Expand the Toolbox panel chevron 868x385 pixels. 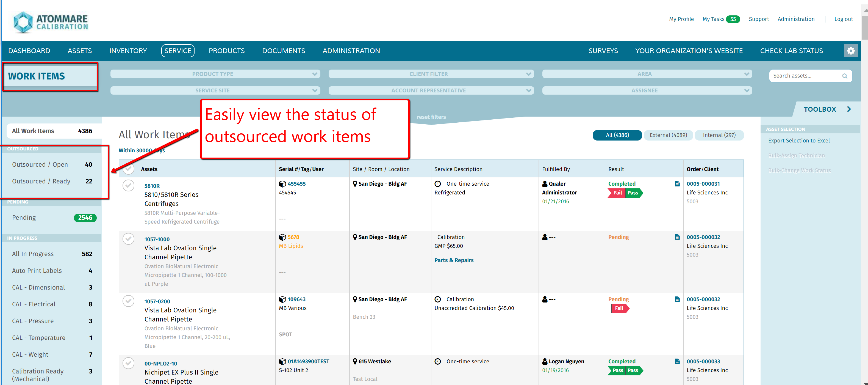pos(849,109)
